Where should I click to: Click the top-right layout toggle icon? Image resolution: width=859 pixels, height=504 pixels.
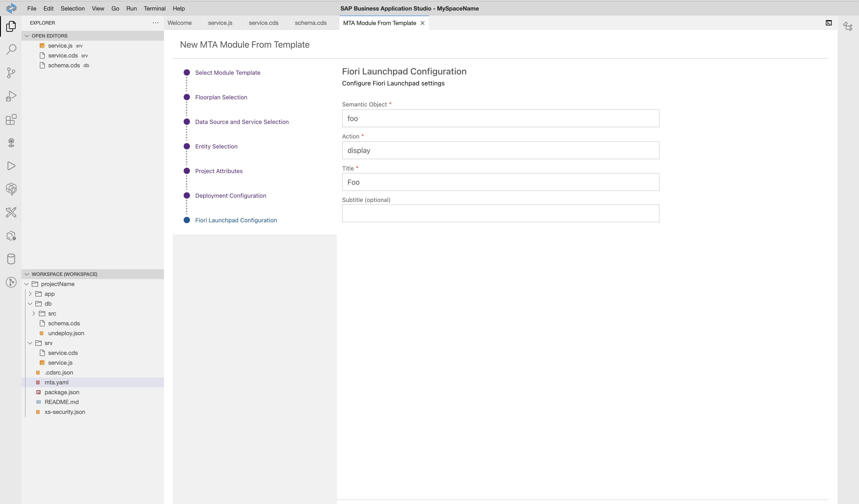pos(848,26)
